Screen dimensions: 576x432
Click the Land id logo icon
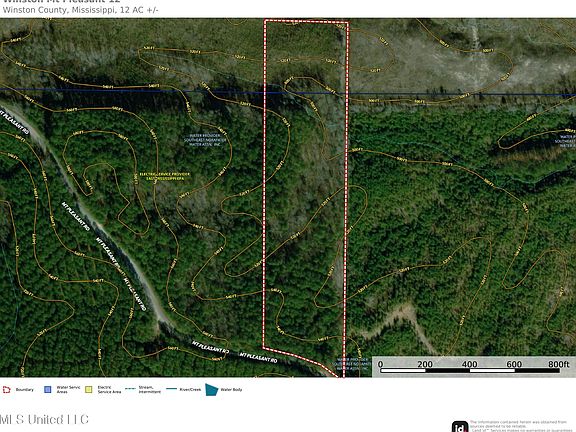pos(460,427)
